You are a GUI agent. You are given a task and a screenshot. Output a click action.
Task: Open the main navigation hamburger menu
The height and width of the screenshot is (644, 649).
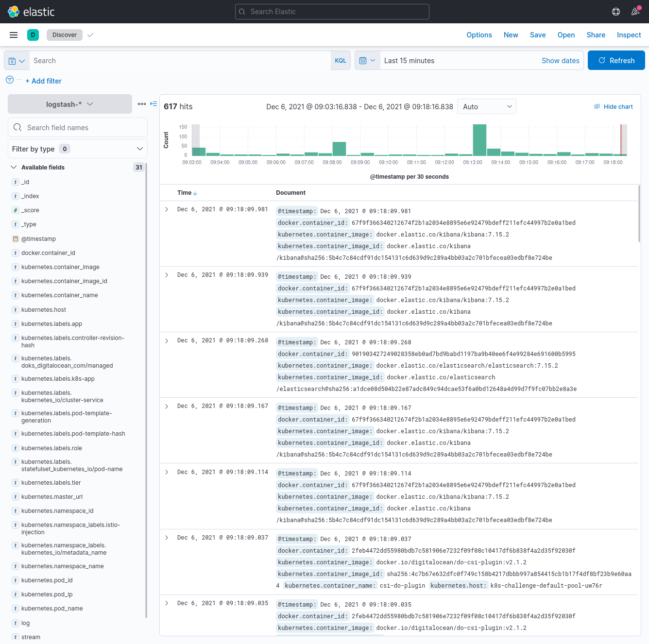click(13, 34)
